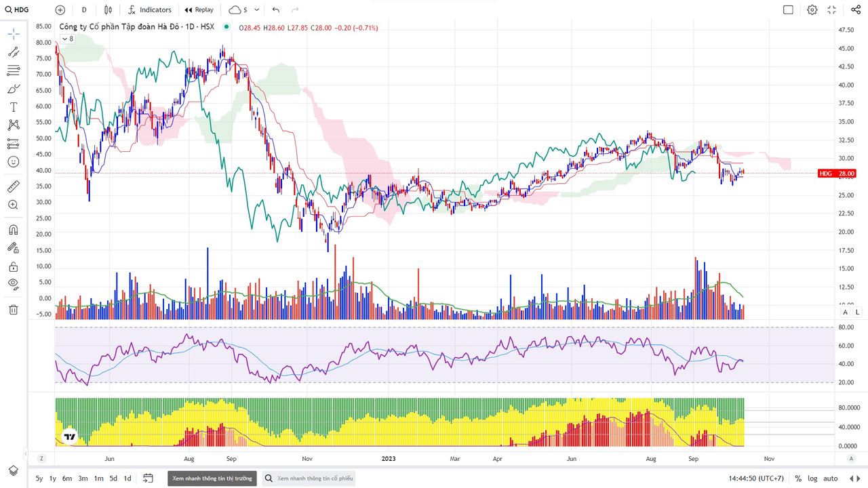Select the brush drawing tool
This screenshot has width=868, height=488.
click(x=14, y=89)
